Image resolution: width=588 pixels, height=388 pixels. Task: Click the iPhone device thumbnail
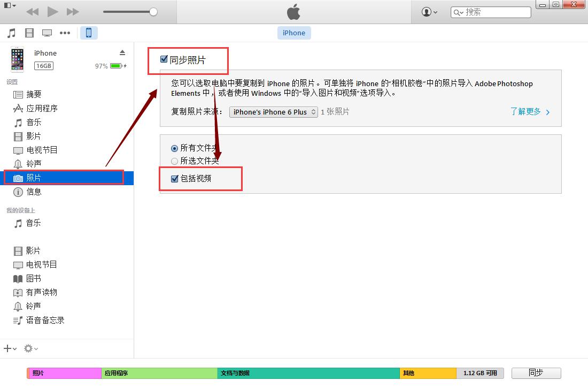[17, 59]
